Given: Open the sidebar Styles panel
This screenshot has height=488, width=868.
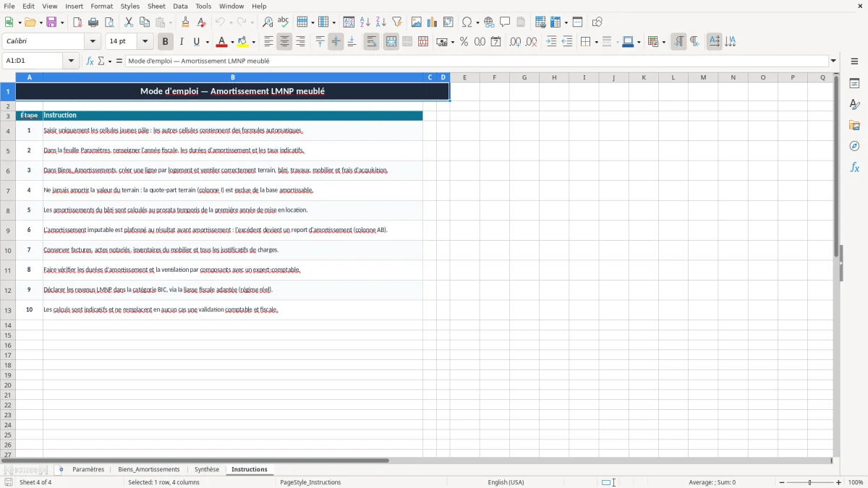Looking at the screenshot, I should pos(854,105).
